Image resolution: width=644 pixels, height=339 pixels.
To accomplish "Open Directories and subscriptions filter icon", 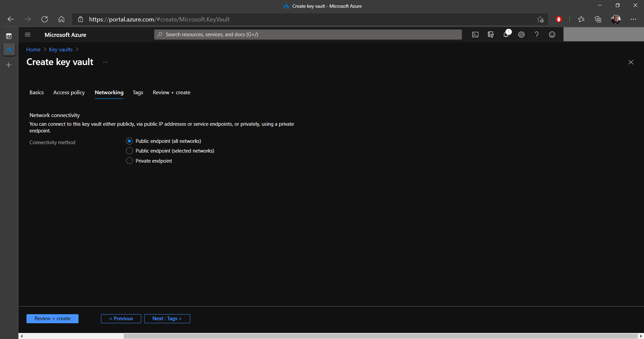I will [x=491, y=35].
